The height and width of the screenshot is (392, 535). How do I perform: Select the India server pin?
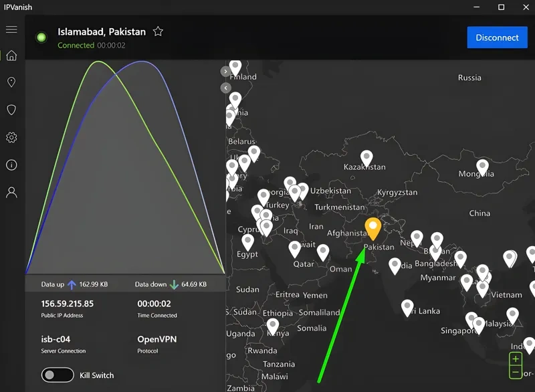[x=395, y=266]
